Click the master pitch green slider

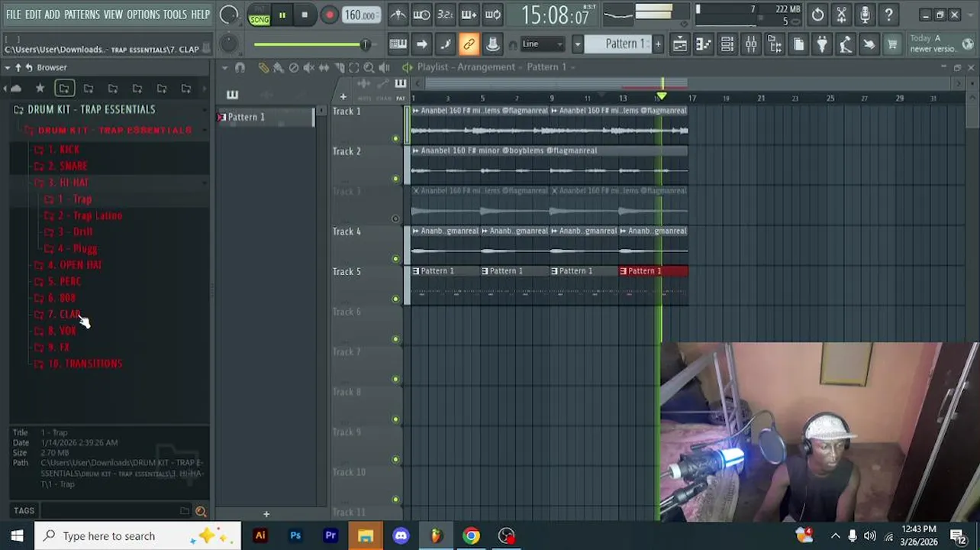(x=313, y=44)
